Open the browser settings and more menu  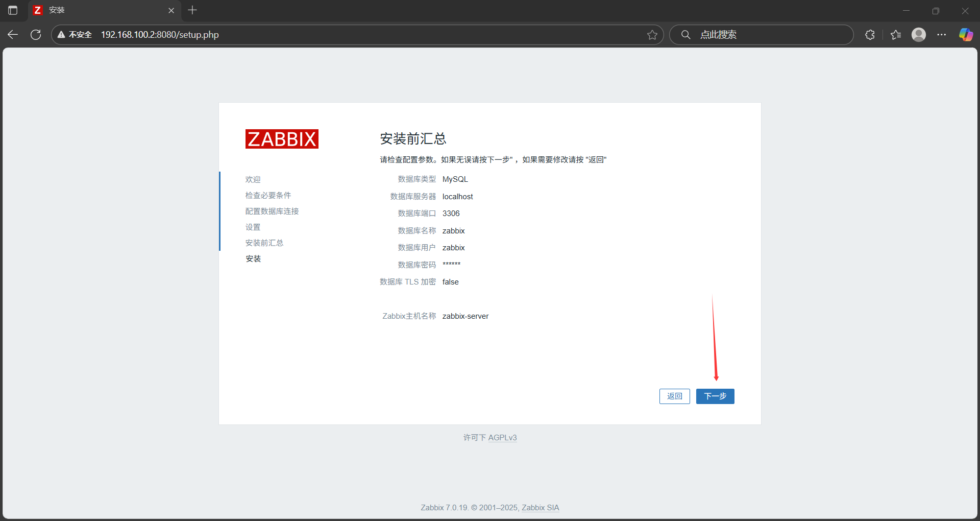[942, 35]
